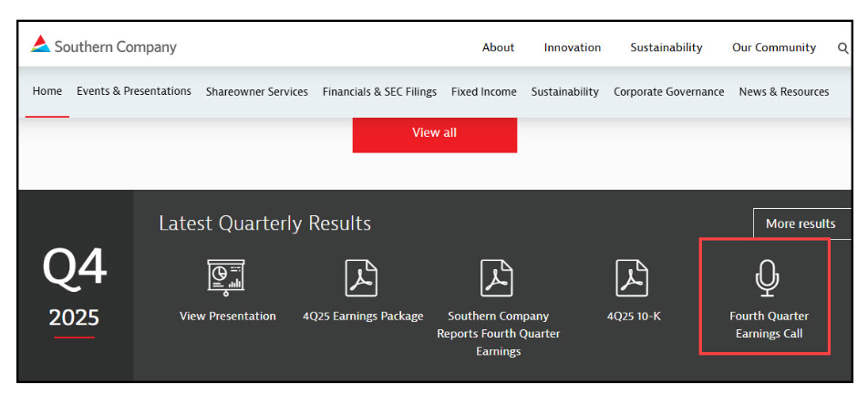This screenshot has width=868, height=395.
Task: Click the Fourth Quarter Earnings report PDF icon
Action: coord(497,277)
